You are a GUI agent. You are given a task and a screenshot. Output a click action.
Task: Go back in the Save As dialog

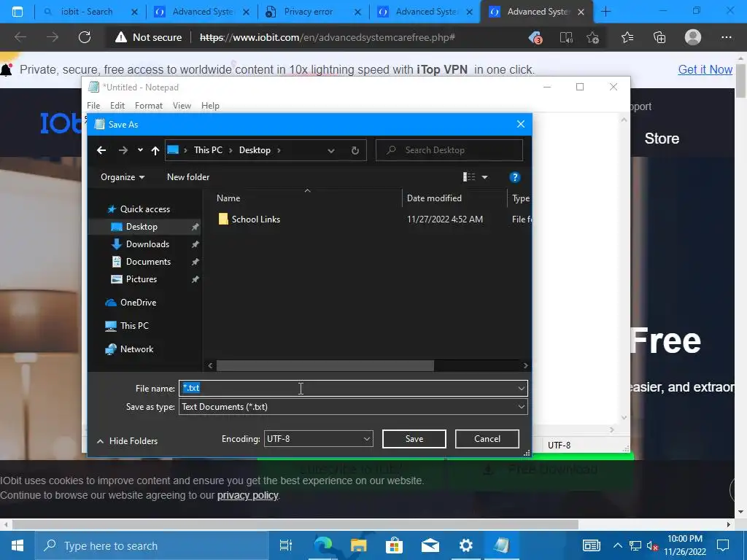[x=101, y=150]
